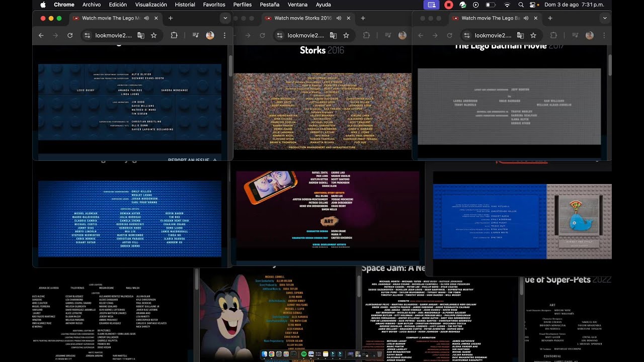
Task: Close the Lego Batman tab
Action: [536, 18]
